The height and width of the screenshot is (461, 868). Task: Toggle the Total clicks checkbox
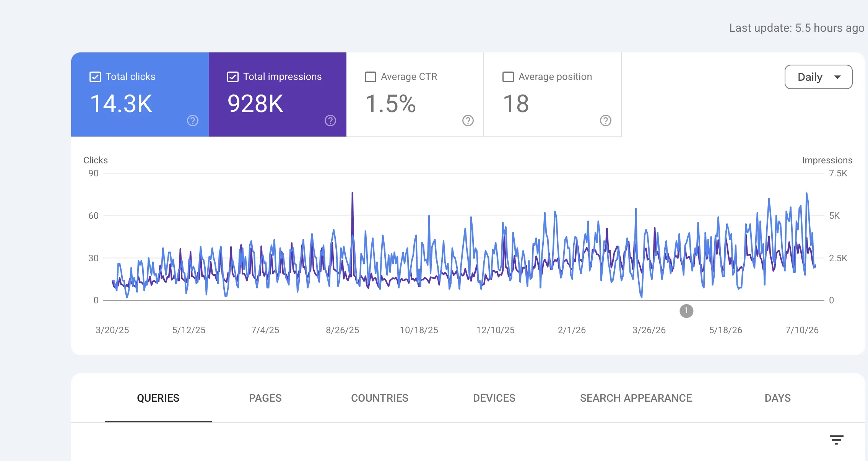pyautogui.click(x=95, y=77)
